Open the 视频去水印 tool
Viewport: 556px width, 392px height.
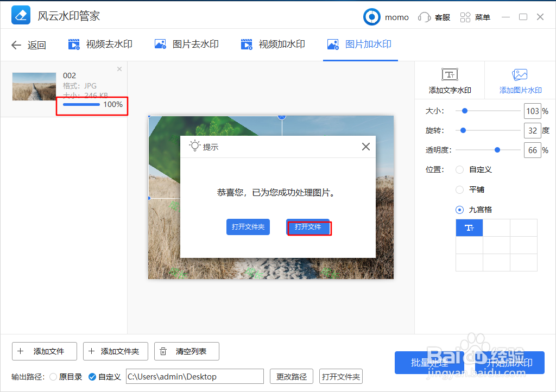click(100, 45)
